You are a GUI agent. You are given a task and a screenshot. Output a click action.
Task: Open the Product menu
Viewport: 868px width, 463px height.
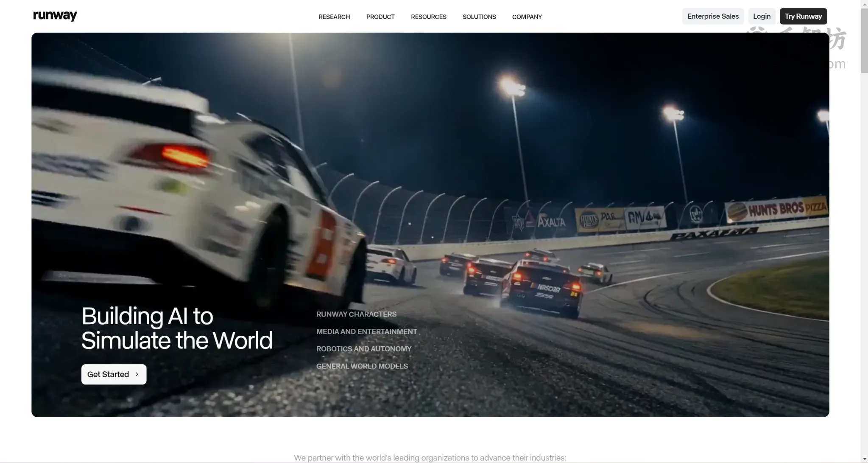(380, 17)
